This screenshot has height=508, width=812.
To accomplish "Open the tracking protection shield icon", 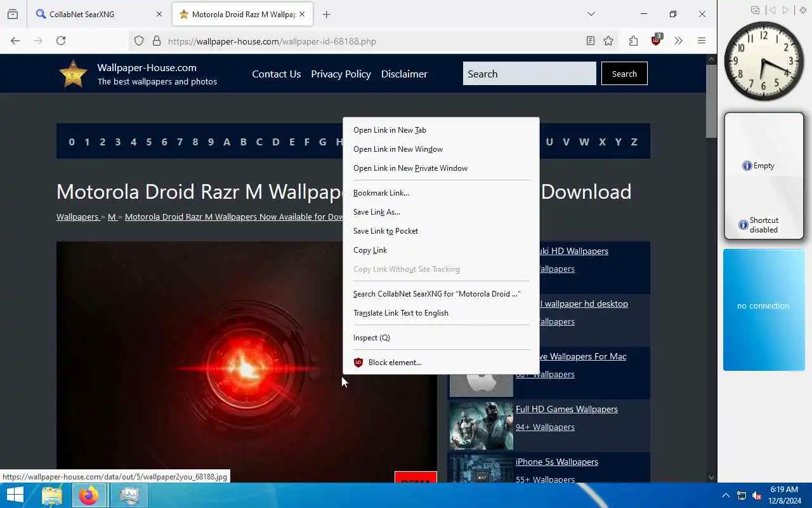I will (x=139, y=41).
